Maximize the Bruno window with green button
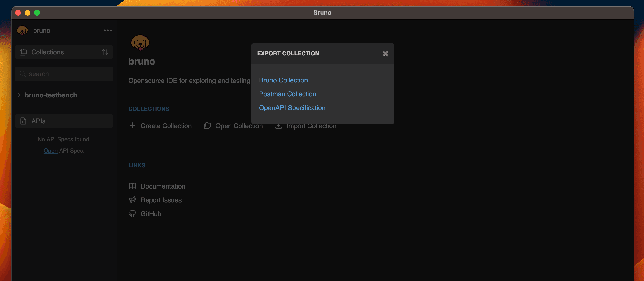This screenshot has width=644, height=281. (x=37, y=13)
